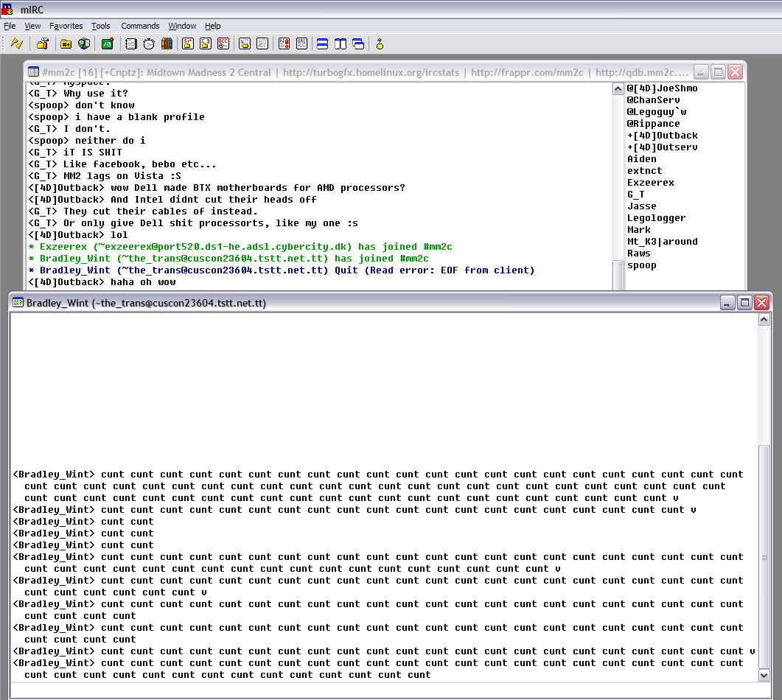Click the Connect lightning bolt toolbar icon

16,44
